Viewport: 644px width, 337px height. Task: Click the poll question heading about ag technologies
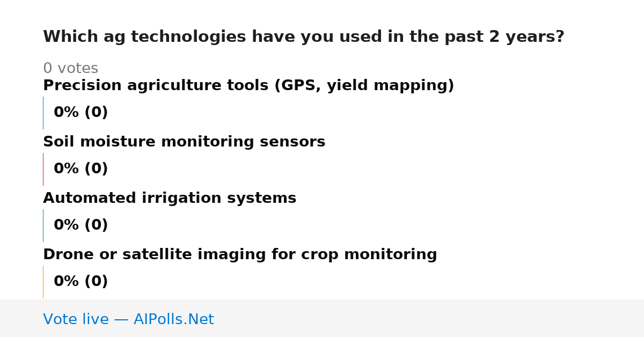(x=304, y=37)
